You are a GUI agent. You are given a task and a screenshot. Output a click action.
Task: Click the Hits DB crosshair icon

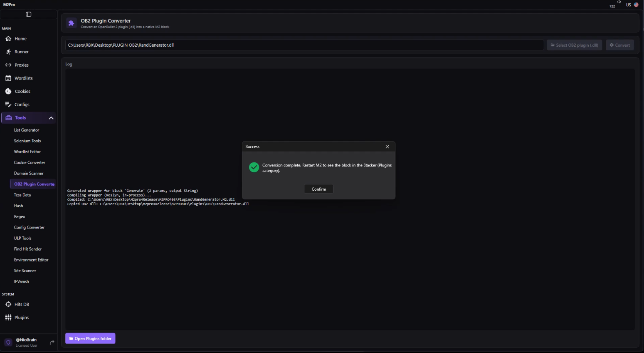click(x=8, y=304)
